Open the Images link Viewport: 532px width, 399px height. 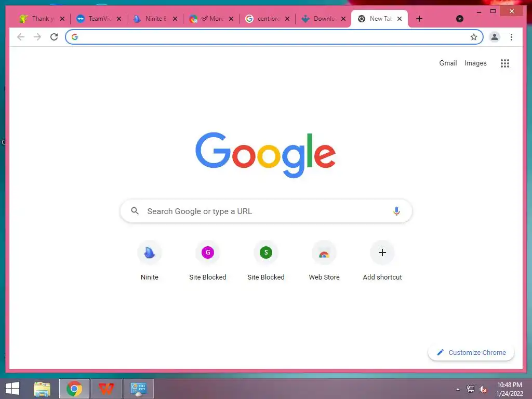tap(475, 63)
